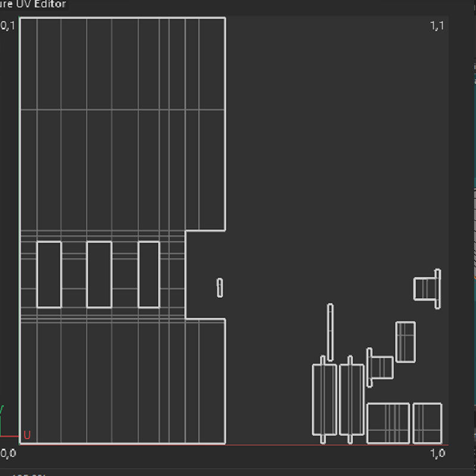
Task: Pick the rightmost window rectangle in facade island
Action: pyautogui.click(x=149, y=275)
